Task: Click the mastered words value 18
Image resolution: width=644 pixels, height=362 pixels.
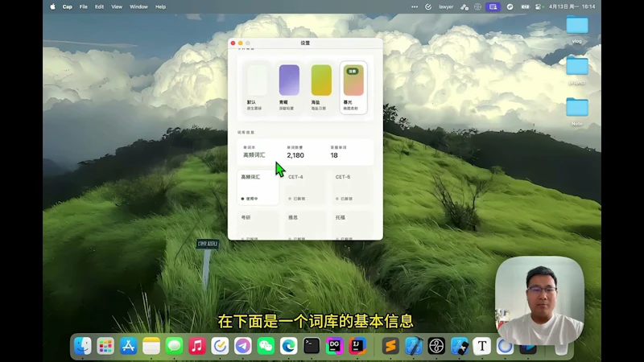Action: [334, 155]
